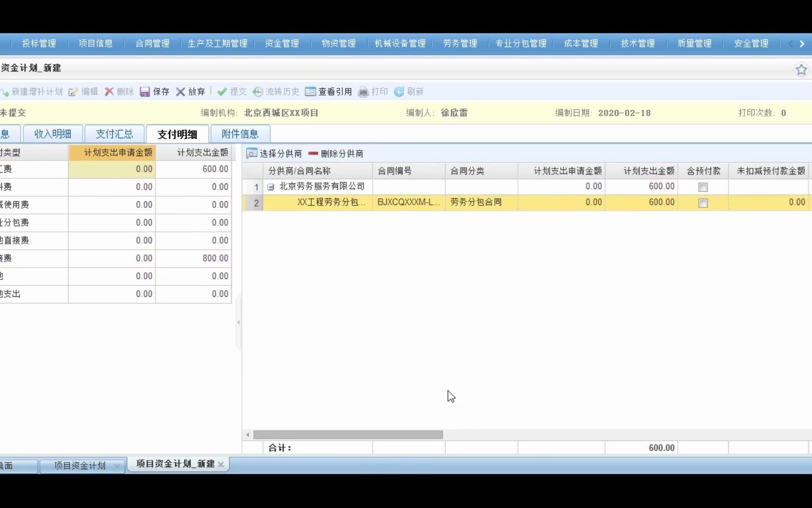The width and height of the screenshot is (812, 508).
Task: Close the 项目资金计划_新建 bottom tab
Action: coord(221,464)
